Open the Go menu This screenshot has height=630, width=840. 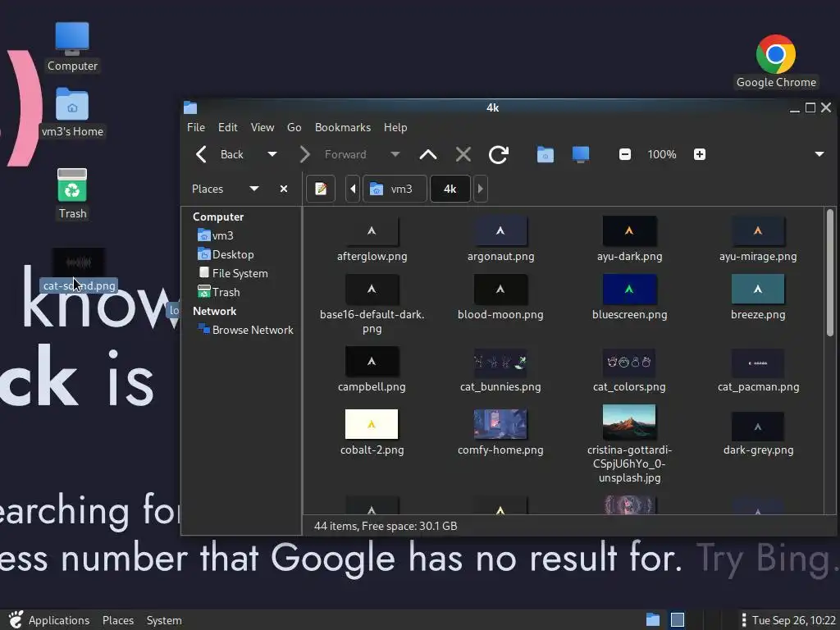294,127
